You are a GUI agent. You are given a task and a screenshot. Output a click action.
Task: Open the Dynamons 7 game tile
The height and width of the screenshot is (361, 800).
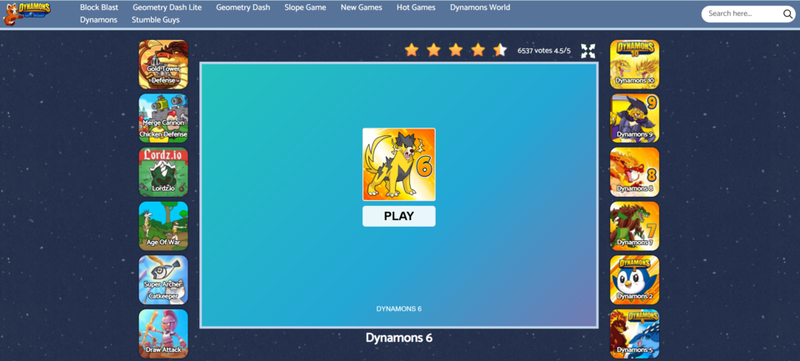pos(635,226)
